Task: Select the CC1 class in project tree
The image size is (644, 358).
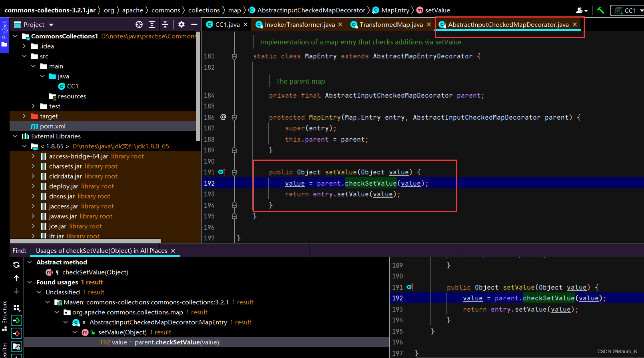Action: tap(68, 86)
